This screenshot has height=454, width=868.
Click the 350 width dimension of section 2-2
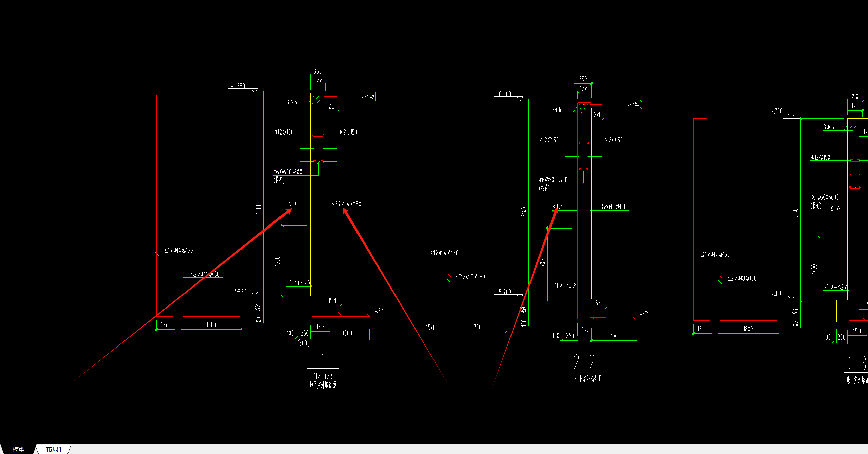[583, 79]
